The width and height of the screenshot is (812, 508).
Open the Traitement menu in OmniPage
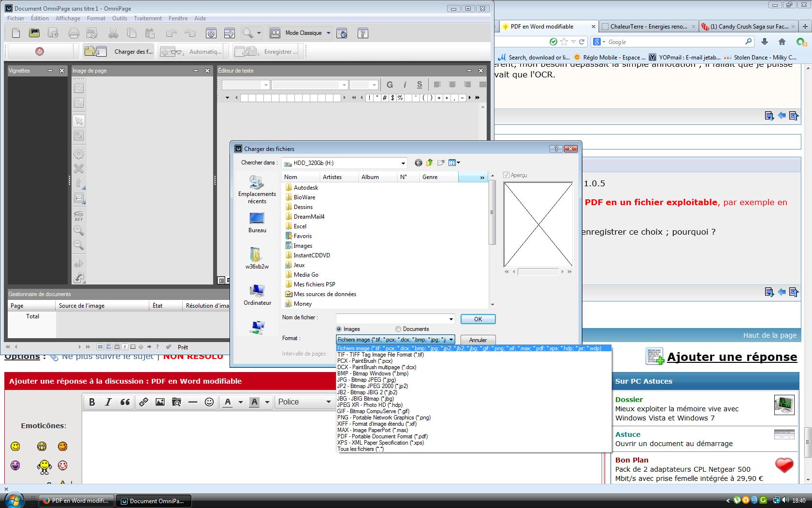[x=148, y=18]
